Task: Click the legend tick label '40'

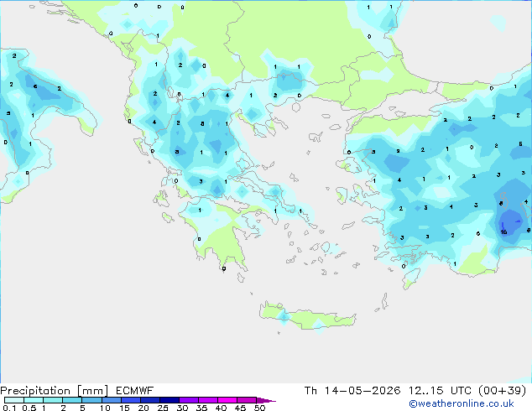Action: click(222, 408)
